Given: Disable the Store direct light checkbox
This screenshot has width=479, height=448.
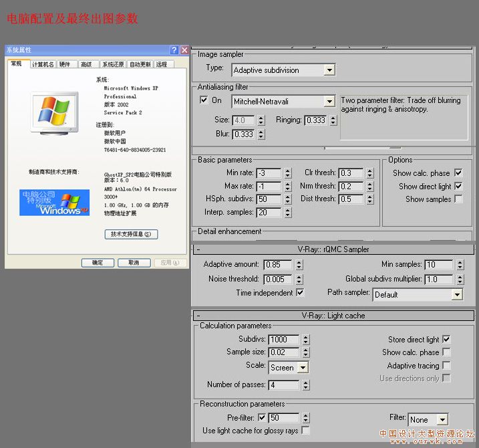Looking at the screenshot, I should [446, 340].
